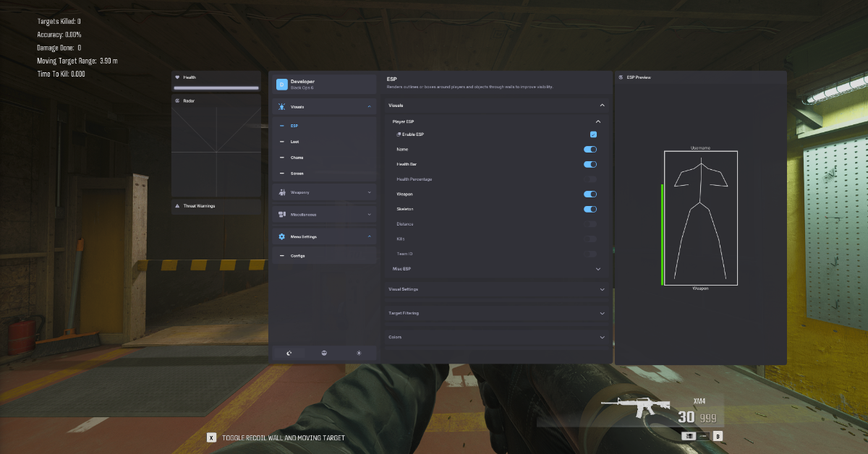Click the Miscellaneous section icon
This screenshot has width=868, height=454.
click(x=282, y=215)
